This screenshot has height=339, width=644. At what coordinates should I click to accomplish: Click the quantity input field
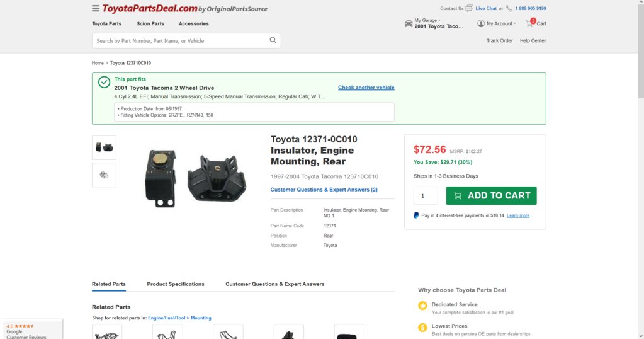coord(426,195)
